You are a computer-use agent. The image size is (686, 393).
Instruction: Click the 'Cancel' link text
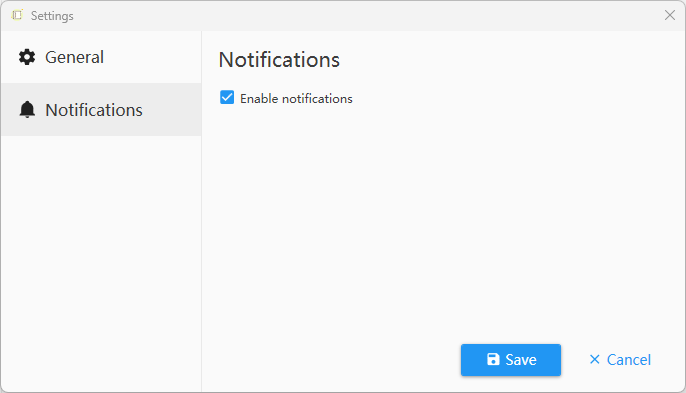pos(629,360)
